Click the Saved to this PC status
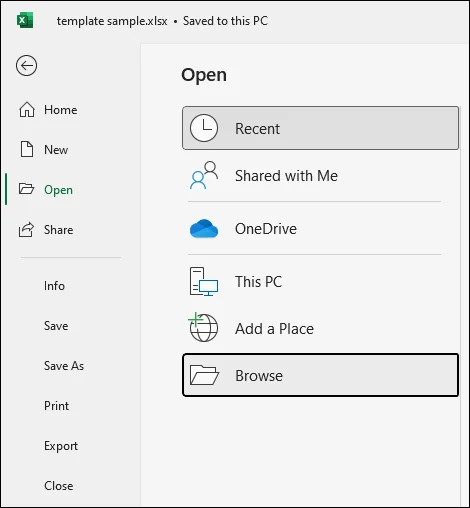 point(225,21)
